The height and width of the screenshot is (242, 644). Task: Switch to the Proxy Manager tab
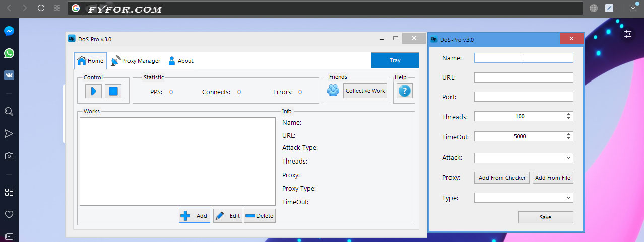tap(136, 61)
